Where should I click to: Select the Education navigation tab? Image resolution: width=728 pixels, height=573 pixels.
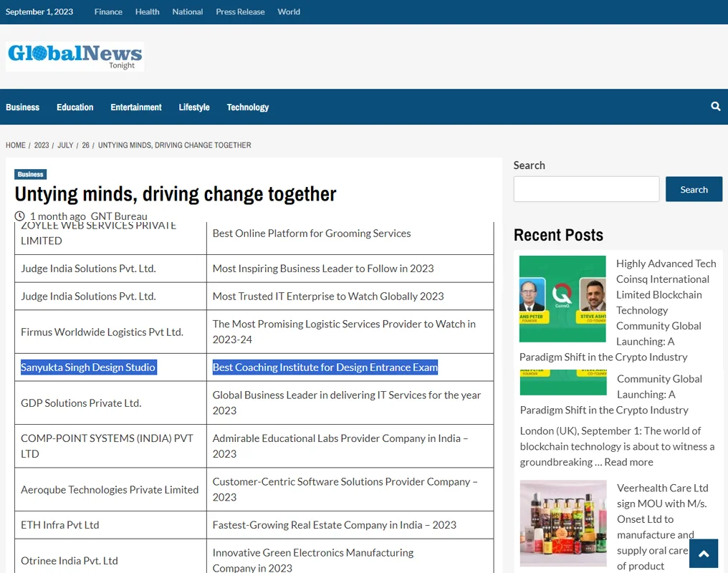[x=75, y=107]
